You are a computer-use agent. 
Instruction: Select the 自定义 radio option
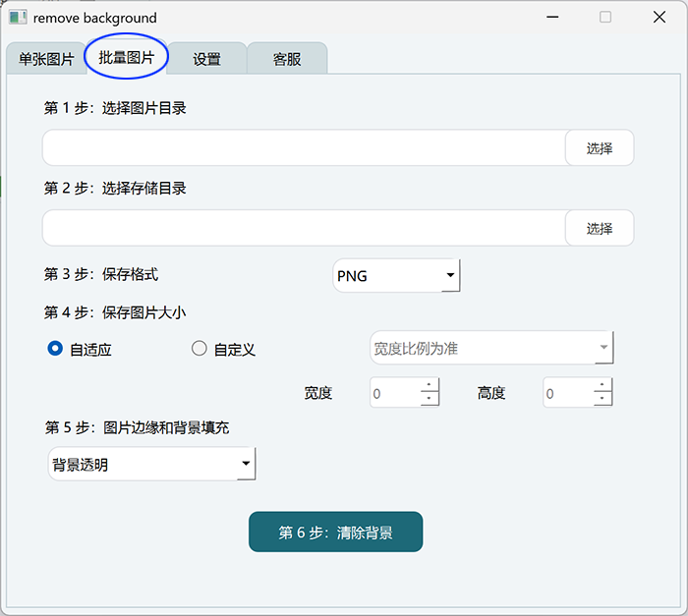point(200,349)
